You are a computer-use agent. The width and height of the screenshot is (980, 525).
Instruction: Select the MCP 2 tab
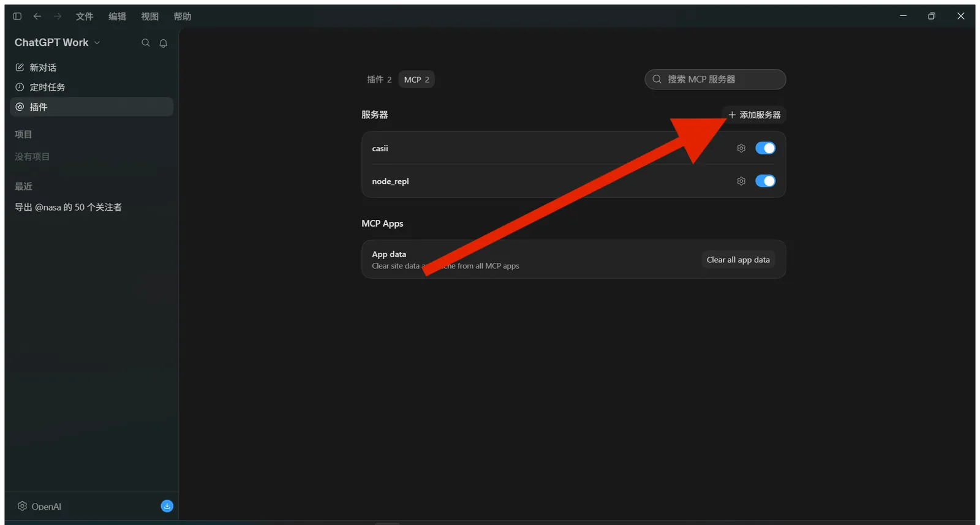[x=417, y=80]
